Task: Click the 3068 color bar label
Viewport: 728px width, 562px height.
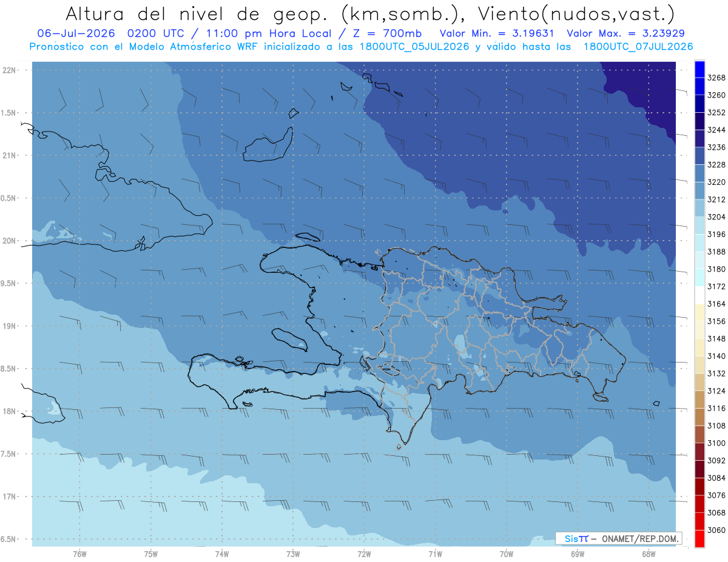Action: [x=716, y=513]
